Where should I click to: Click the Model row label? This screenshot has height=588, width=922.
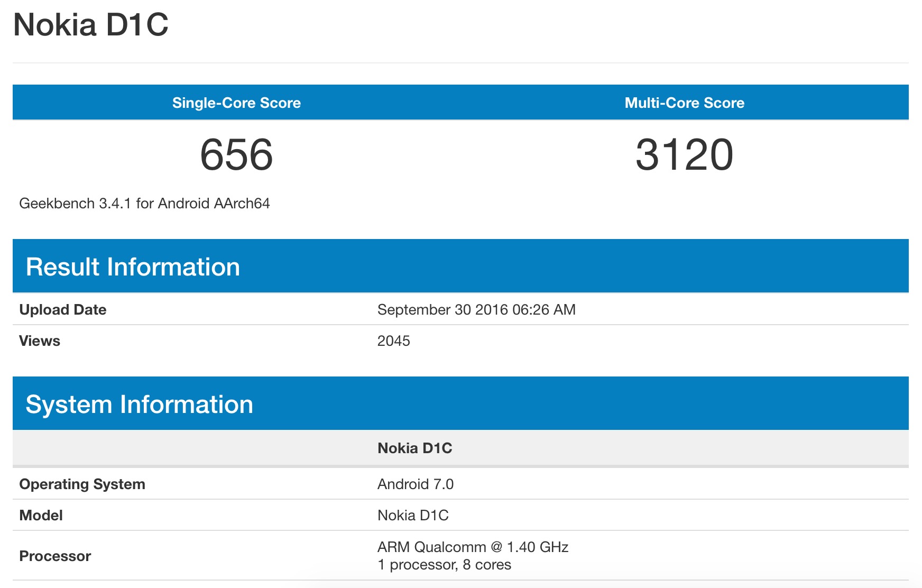[x=41, y=516]
